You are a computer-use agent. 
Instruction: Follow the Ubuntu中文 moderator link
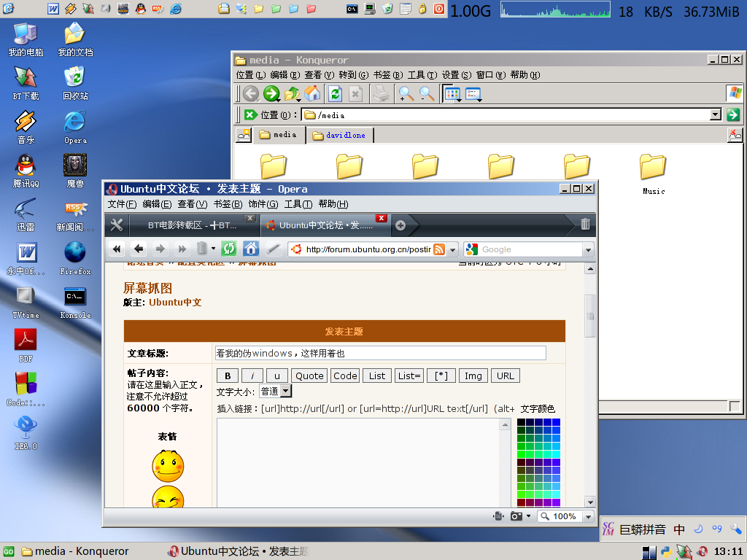pos(175,303)
